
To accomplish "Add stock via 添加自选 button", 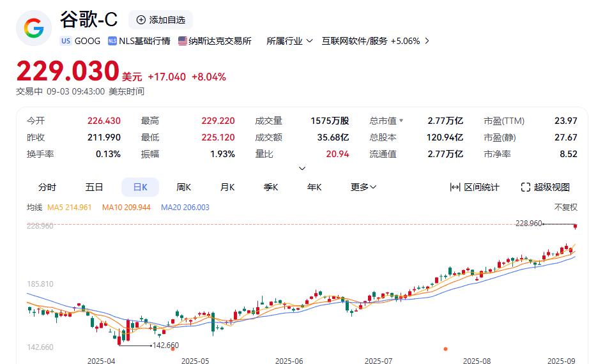I will point(161,20).
